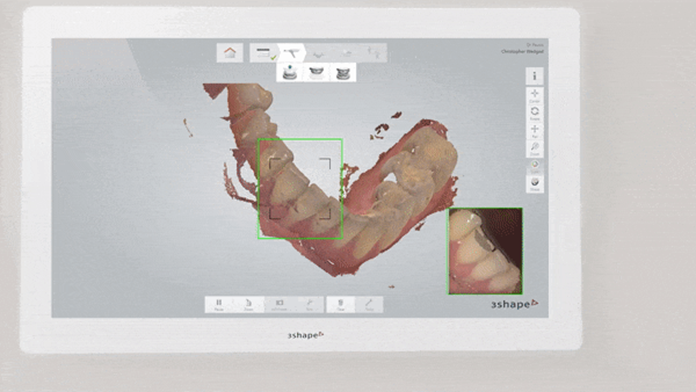Activate the Zoom magnifier tool in sidebar
Image resolution: width=696 pixels, height=392 pixels.
(534, 149)
